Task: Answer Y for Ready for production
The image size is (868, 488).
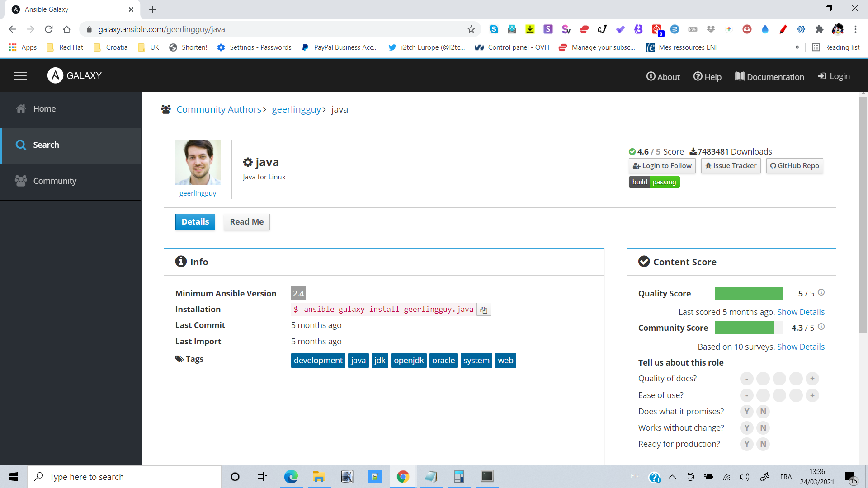Action: click(746, 444)
